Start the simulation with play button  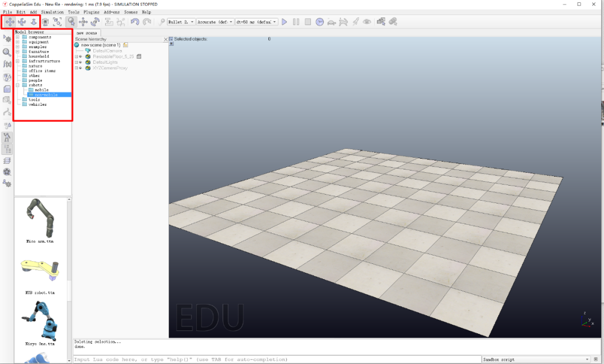284,22
